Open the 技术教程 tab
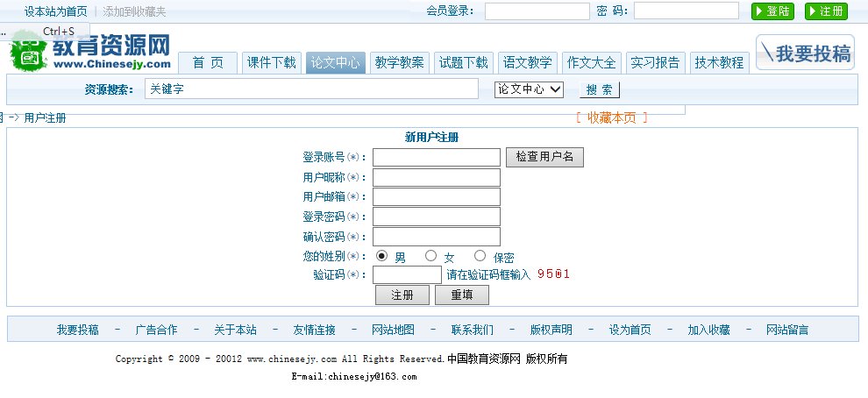868x398 pixels. click(x=720, y=63)
